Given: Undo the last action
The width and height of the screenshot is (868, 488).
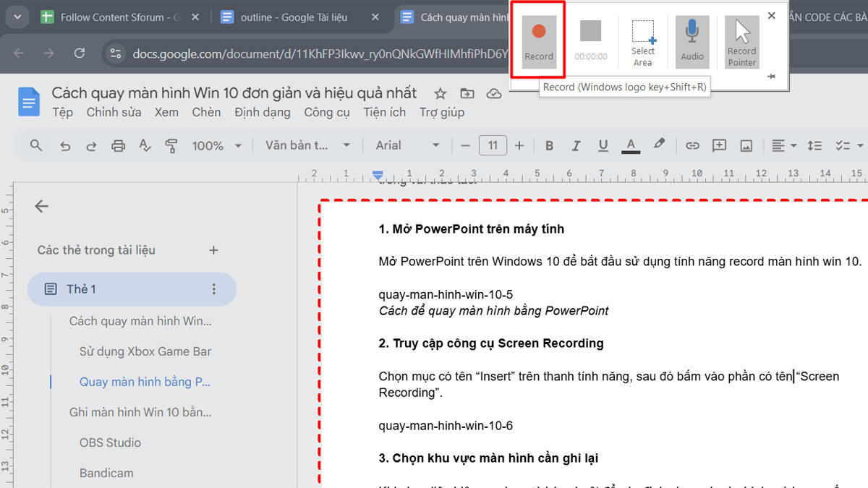Looking at the screenshot, I should (x=65, y=145).
